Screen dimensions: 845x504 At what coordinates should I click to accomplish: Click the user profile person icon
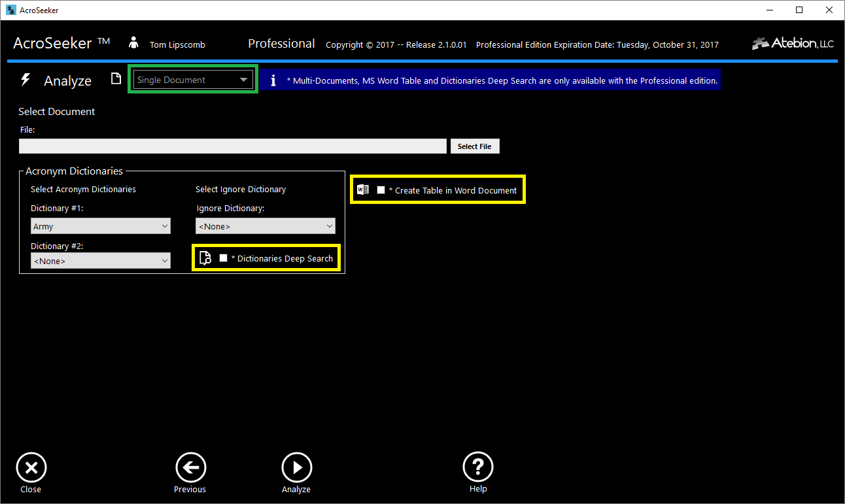[x=134, y=43]
